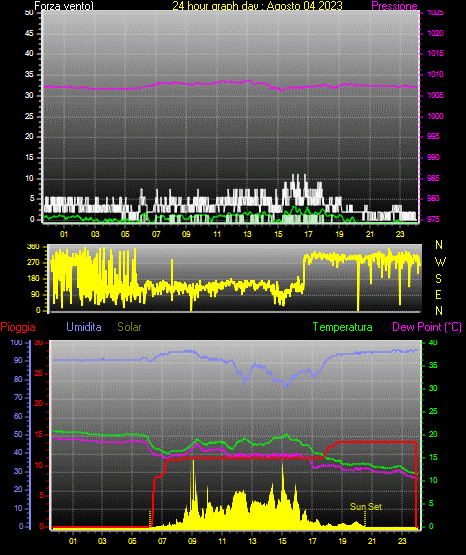Click the 'Sun Set' marker label
Screen dimensions: 466x555
366,507
